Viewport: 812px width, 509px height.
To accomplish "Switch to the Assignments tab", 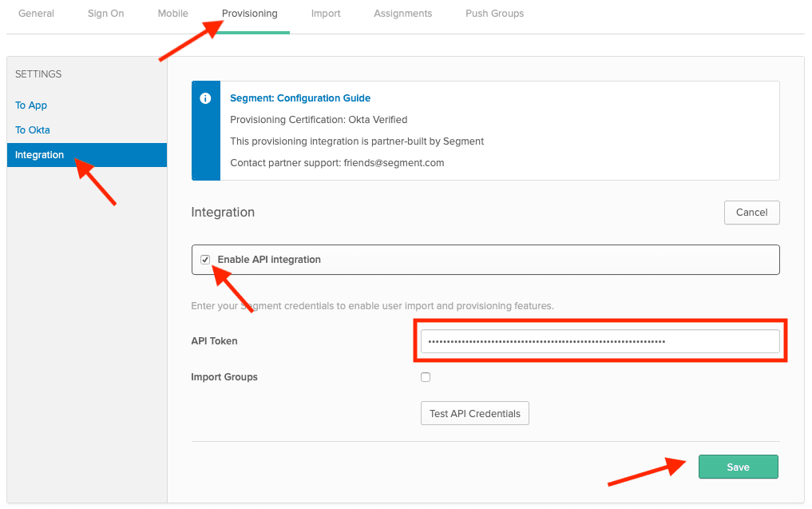I will [x=402, y=13].
